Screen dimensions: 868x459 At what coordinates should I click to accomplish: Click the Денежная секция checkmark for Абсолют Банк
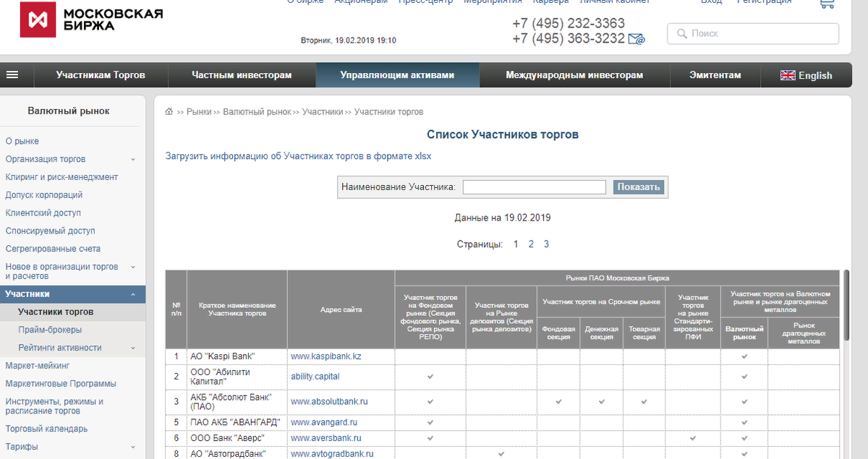pyautogui.click(x=601, y=401)
